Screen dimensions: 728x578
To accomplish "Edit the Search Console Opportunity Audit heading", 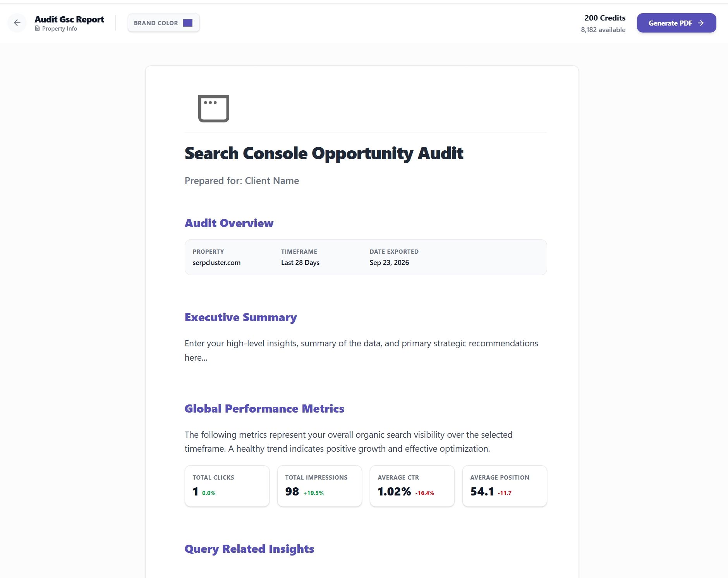I will pyautogui.click(x=324, y=153).
